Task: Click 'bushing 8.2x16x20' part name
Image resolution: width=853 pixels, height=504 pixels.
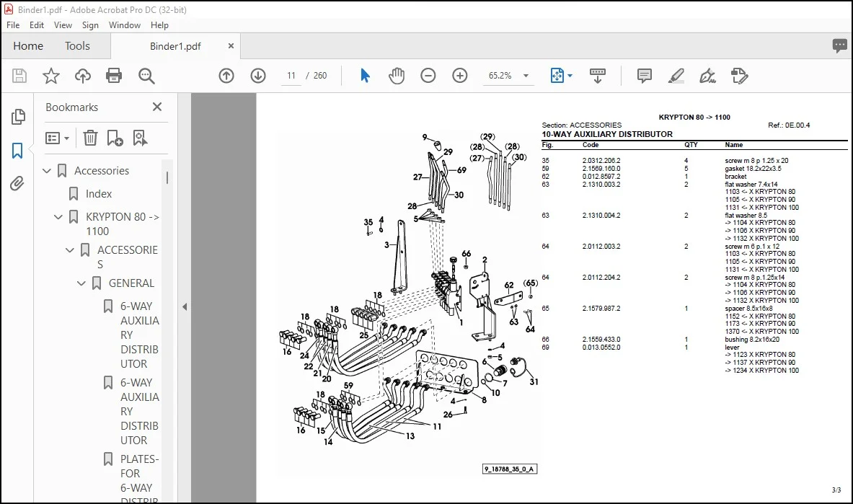Action: tap(752, 340)
